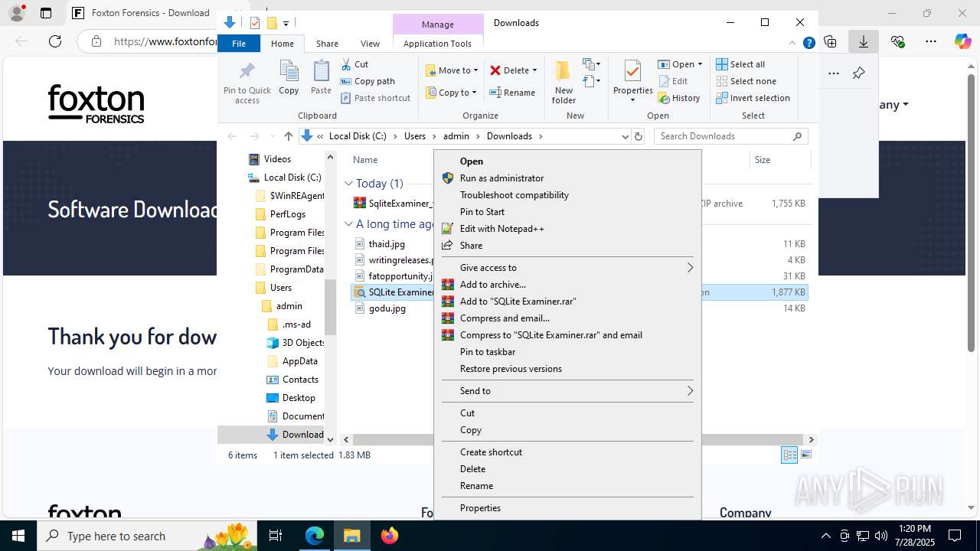The width and height of the screenshot is (980, 551).
Task: Choose Edit with Notepad++
Action: 567,229
